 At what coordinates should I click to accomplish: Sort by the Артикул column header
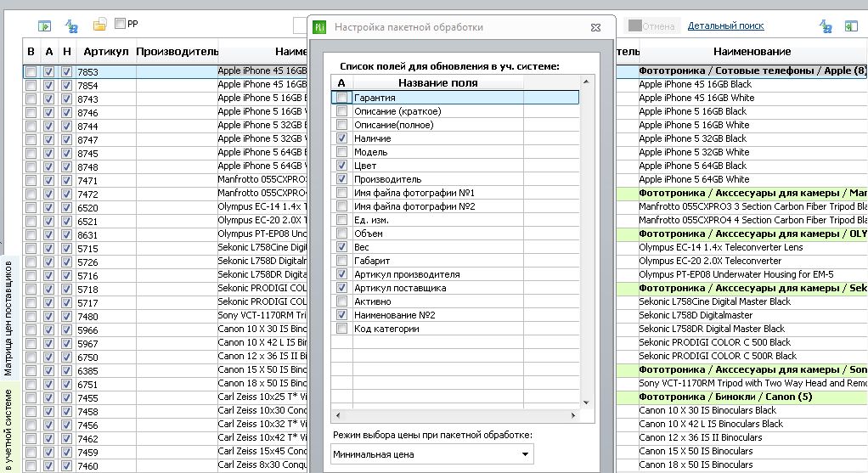point(105,52)
